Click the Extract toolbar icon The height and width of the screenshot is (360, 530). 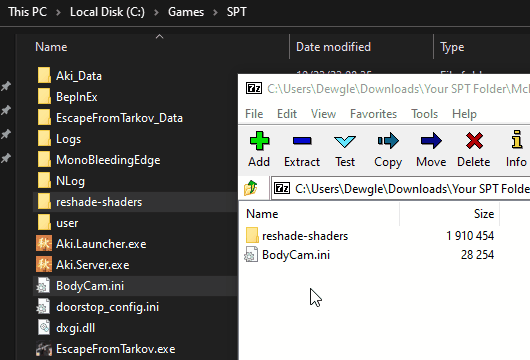302,140
